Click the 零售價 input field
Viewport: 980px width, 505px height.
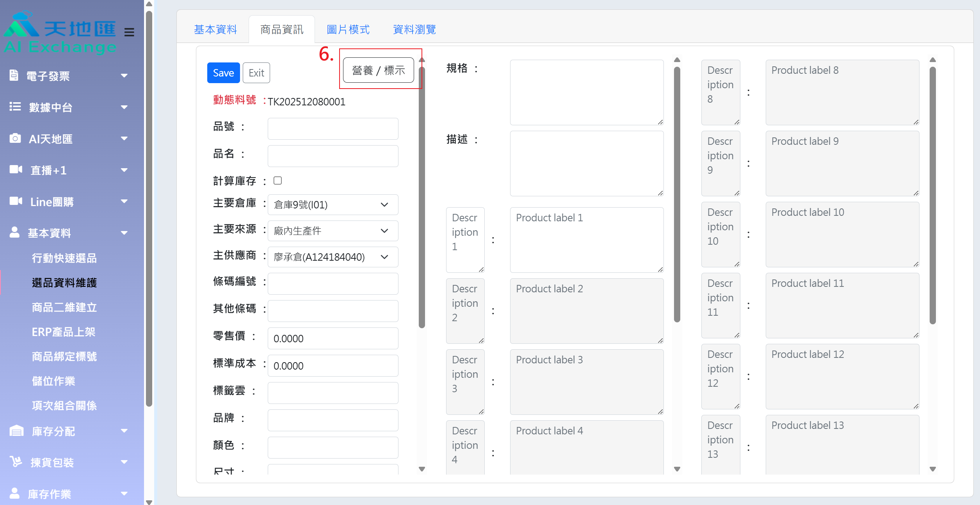coord(333,338)
